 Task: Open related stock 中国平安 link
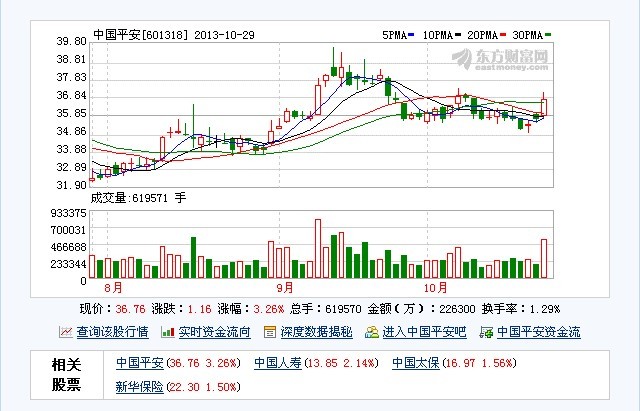pos(140,363)
